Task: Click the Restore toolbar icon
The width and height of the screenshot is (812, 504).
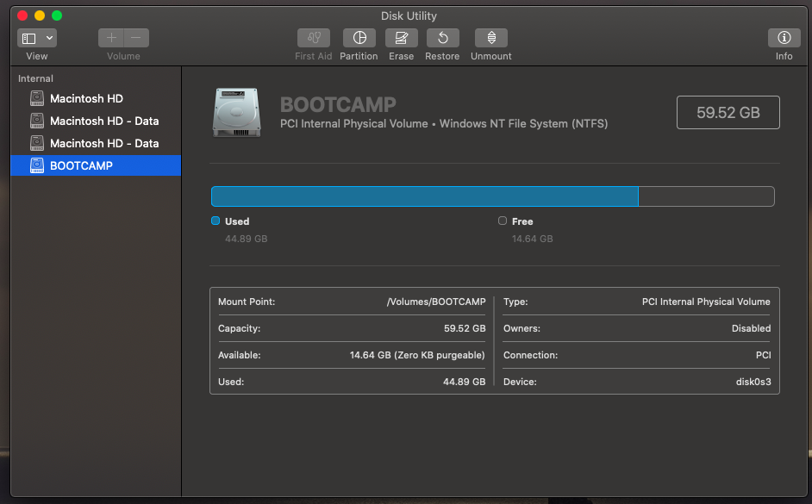Action: [442, 38]
